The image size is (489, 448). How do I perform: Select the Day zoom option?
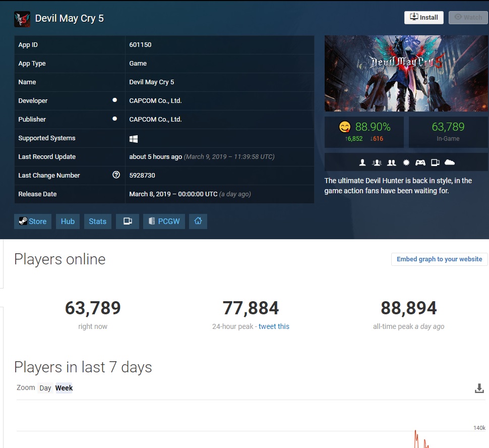pos(45,388)
